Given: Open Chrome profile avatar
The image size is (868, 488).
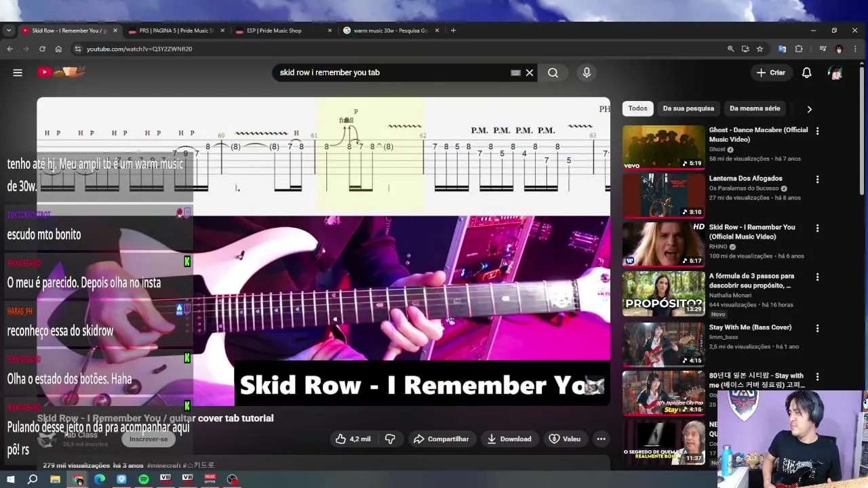Looking at the screenshot, I should 839,49.
